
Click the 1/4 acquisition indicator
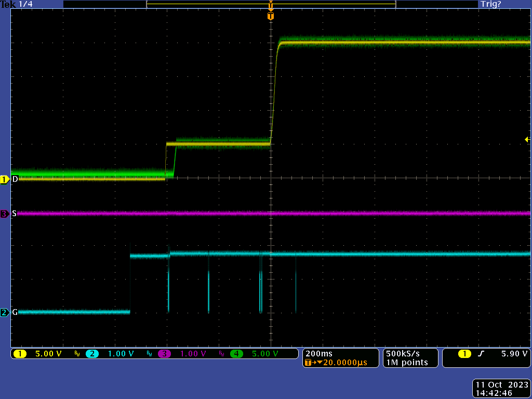[24, 4]
